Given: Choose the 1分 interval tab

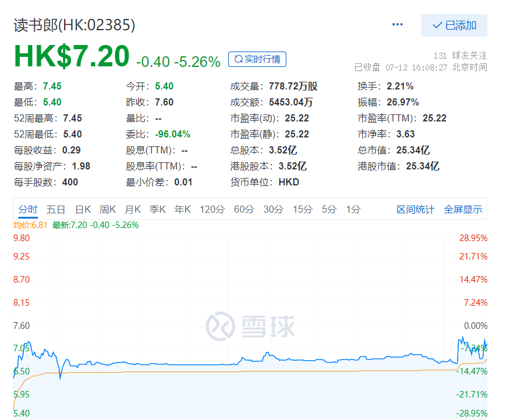Looking at the screenshot, I should coord(353,209).
